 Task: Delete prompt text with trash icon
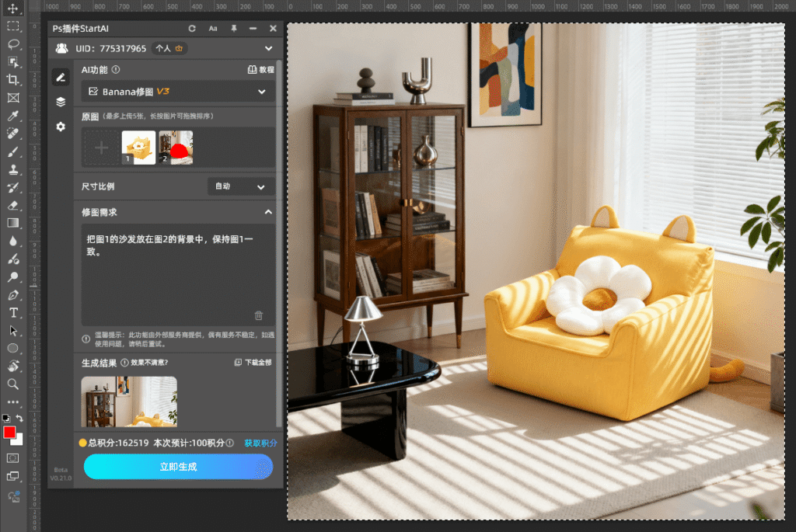click(x=259, y=315)
